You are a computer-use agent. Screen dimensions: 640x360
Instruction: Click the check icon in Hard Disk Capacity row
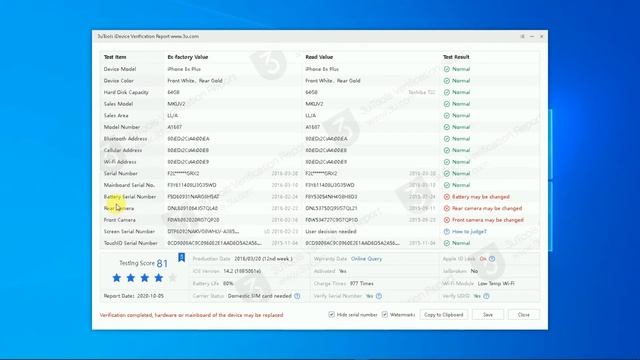[447, 92]
